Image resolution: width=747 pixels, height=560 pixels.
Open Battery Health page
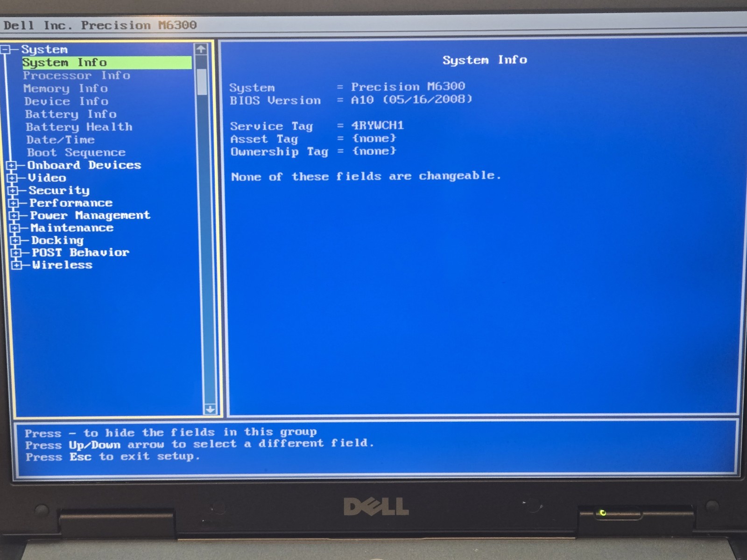79,127
